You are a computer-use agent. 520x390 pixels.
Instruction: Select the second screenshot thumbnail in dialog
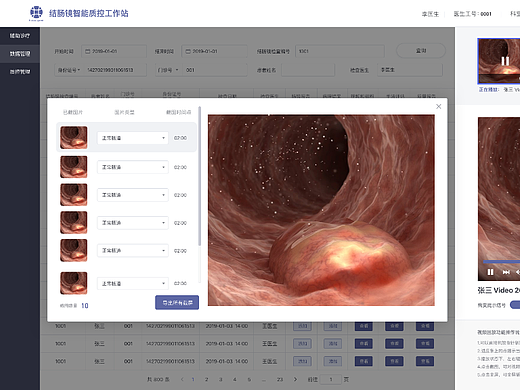[x=74, y=167]
